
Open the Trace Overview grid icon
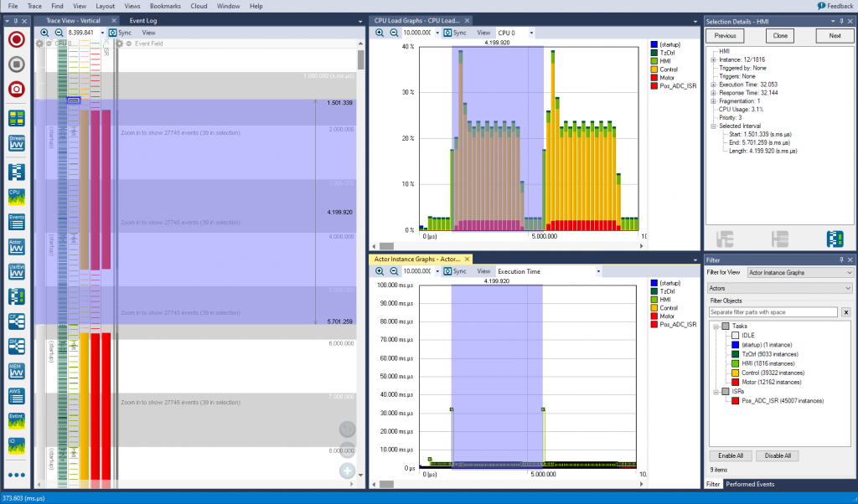pyautogui.click(x=17, y=118)
